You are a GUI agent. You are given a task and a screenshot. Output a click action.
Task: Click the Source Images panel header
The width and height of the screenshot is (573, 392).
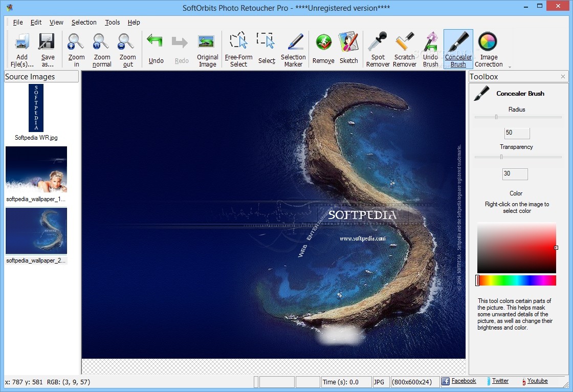41,76
